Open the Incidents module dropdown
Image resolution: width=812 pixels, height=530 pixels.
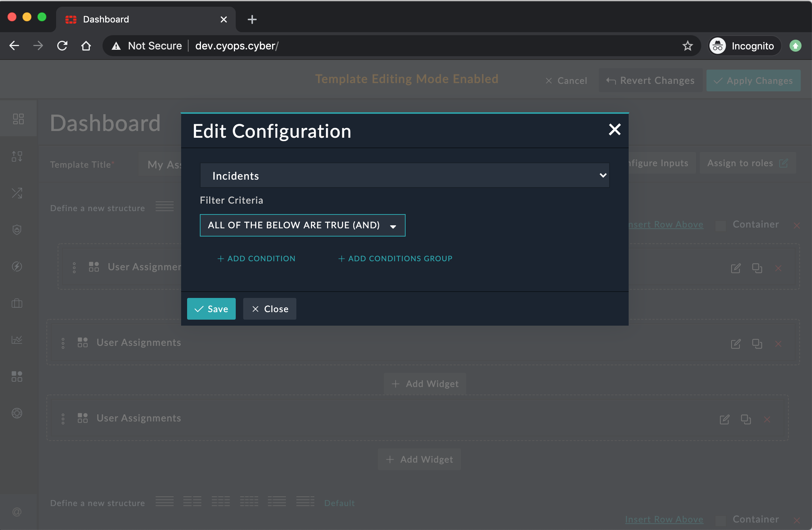point(405,176)
